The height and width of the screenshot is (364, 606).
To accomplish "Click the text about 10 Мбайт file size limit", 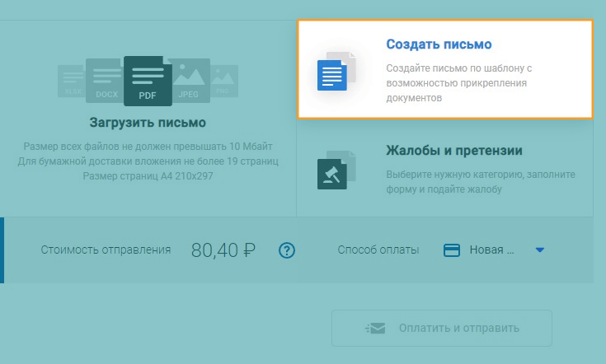I will click(x=148, y=147).
